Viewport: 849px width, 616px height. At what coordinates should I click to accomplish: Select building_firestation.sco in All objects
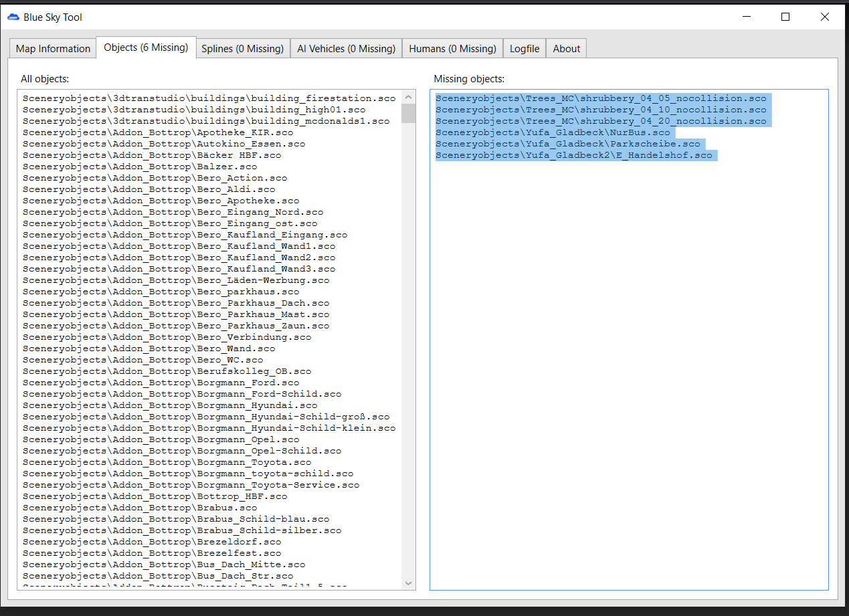point(209,98)
